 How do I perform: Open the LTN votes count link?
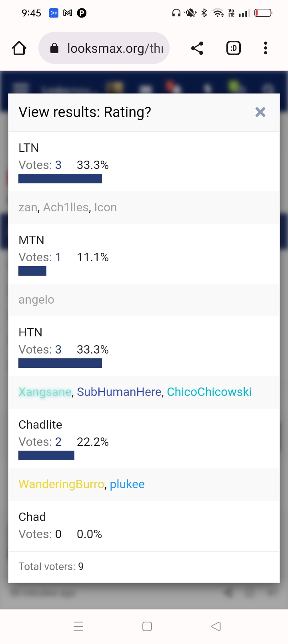(x=58, y=165)
